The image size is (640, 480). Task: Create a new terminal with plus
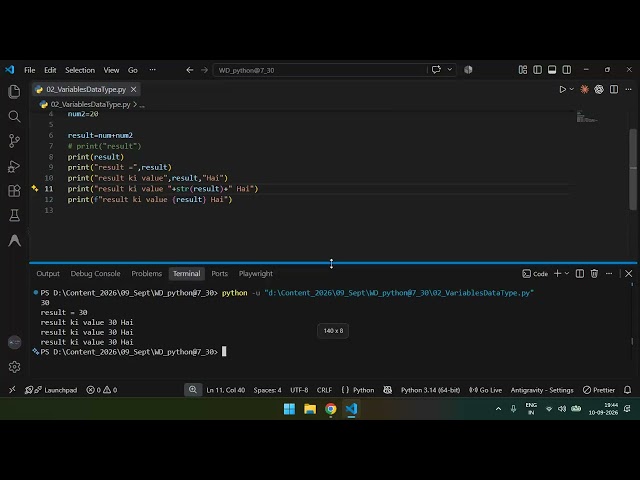point(557,273)
